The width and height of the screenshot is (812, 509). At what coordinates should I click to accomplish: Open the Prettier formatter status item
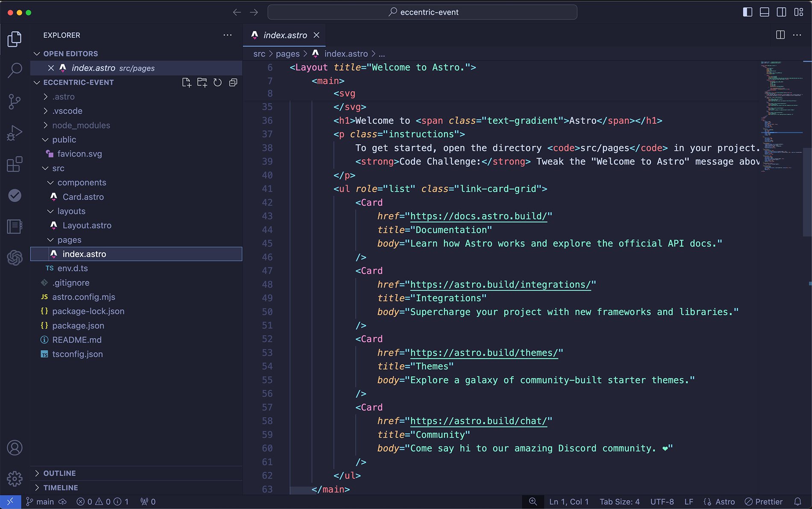pyautogui.click(x=763, y=502)
